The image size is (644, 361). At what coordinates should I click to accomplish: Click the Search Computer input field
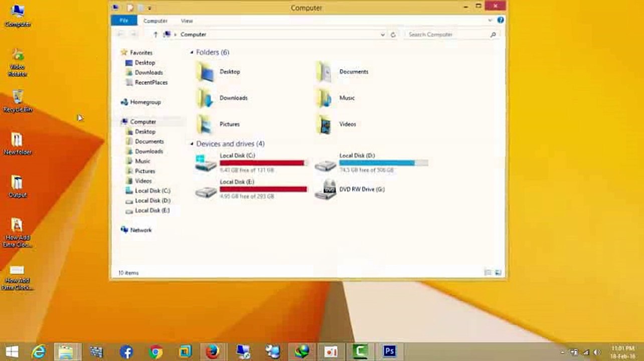tap(446, 35)
